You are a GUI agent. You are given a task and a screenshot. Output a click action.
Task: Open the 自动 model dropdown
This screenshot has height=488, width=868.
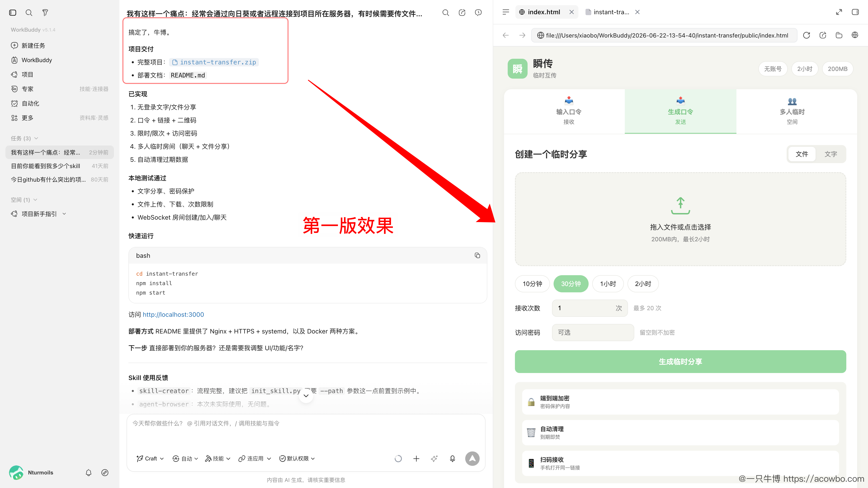pos(185,459)
